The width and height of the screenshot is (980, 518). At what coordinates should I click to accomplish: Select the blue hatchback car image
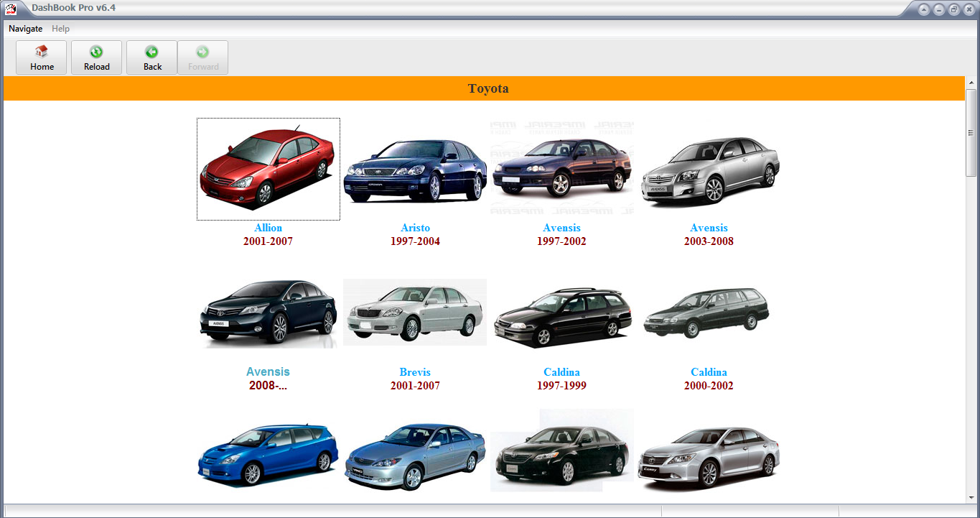pyautogui.click(x=269, y=455)
